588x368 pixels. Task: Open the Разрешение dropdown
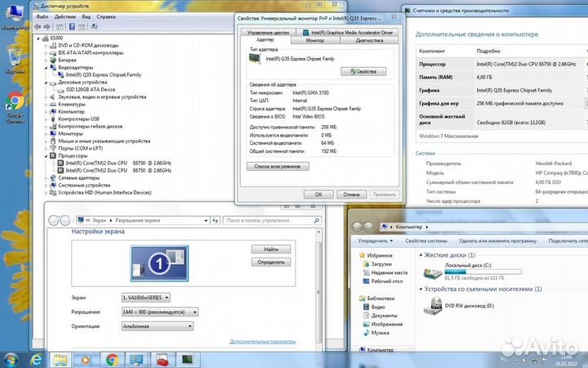point(160,312)
